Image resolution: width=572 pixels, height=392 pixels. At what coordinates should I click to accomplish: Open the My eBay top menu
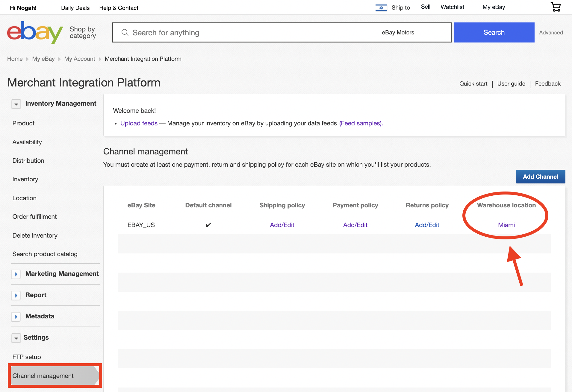click(x=494, y=7)
